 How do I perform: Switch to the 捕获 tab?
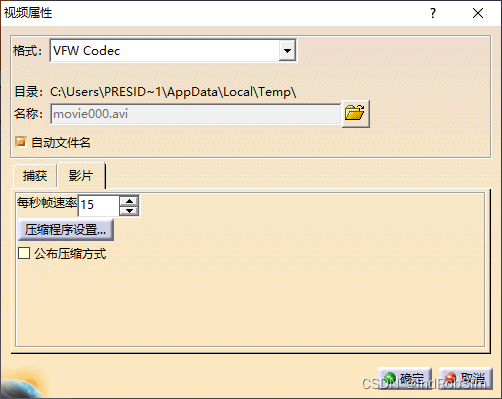(35, 176)
